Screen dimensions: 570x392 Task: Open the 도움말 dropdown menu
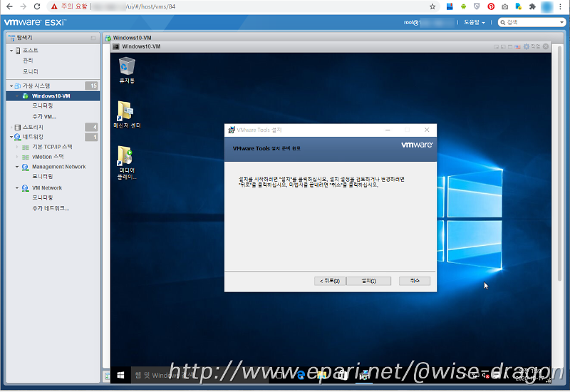[474, 23]
